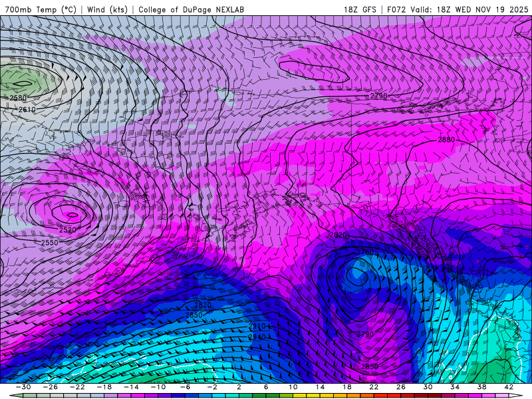Click the "Wind (kts)" header label
The height and width of the screenshot is (399, 532).
(107, 9)
